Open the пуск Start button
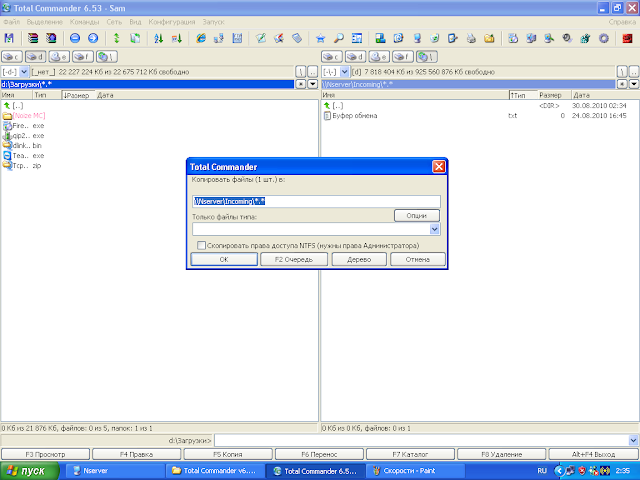Image resolution: width=640 pixels, height=480 pixels. point(29,471)
